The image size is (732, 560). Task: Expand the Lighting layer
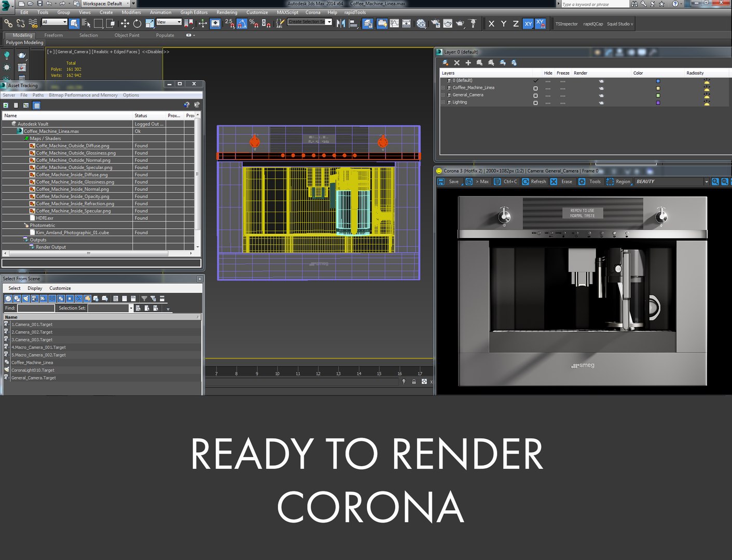pos(443,103)
